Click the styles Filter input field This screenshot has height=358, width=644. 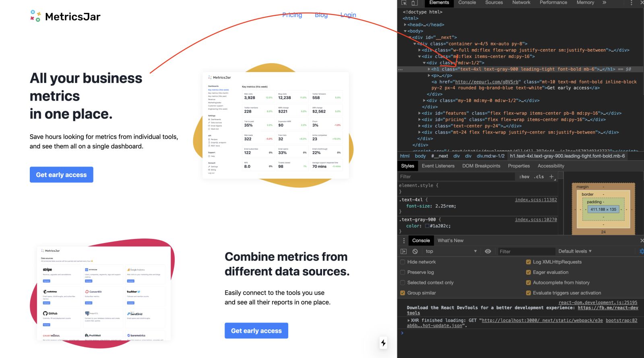[456, 177]
